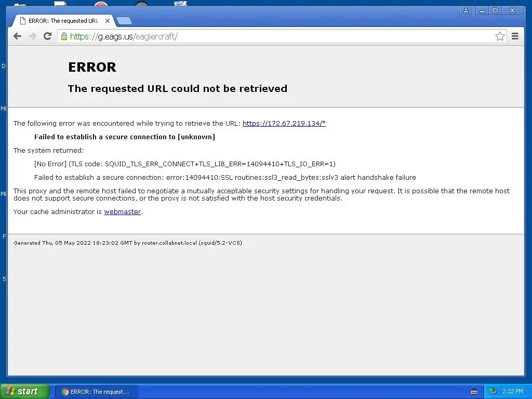The image size is (532, 399).
Task: Open the https://172.67.219.134/* link
Action: [x=284, y=124]
